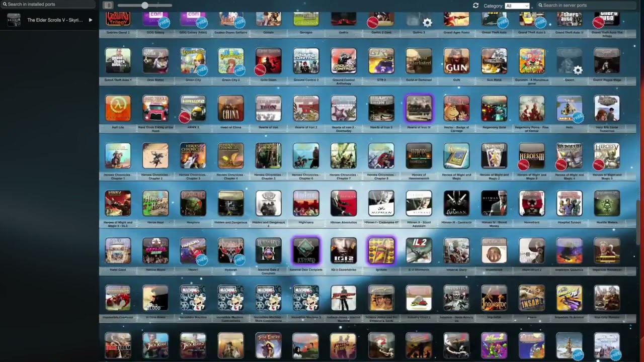The height and width of the screenshot is (362, 644).
Task: Open Highrisers game icon
Action: coord(306,203)
